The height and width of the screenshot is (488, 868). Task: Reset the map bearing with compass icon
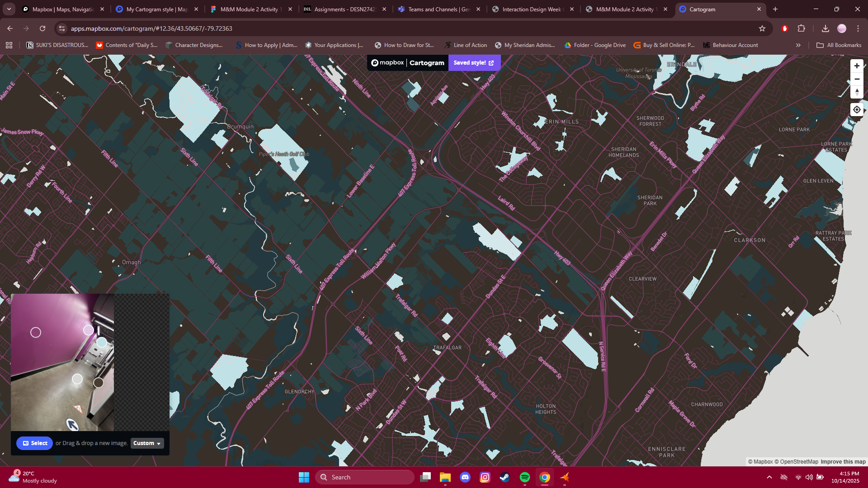(x=857, y=92)
